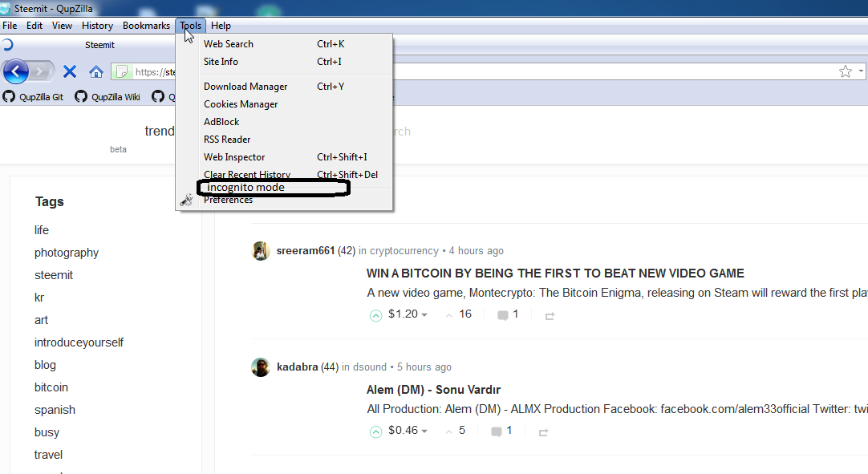Open the art tag
Viewport: 868px width, 474px height.
tap(41, 320)
